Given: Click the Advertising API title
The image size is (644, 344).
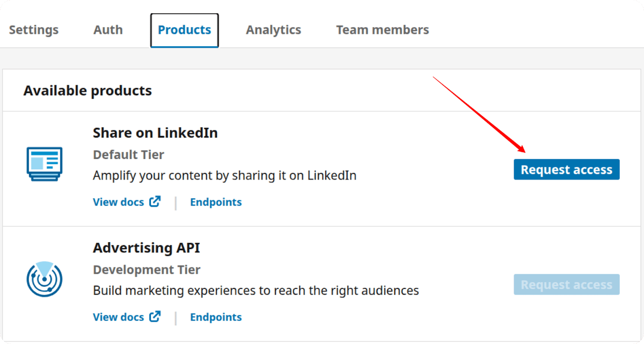Looking at the screenshot, I should pyautogui.click(x=147, y=248).
